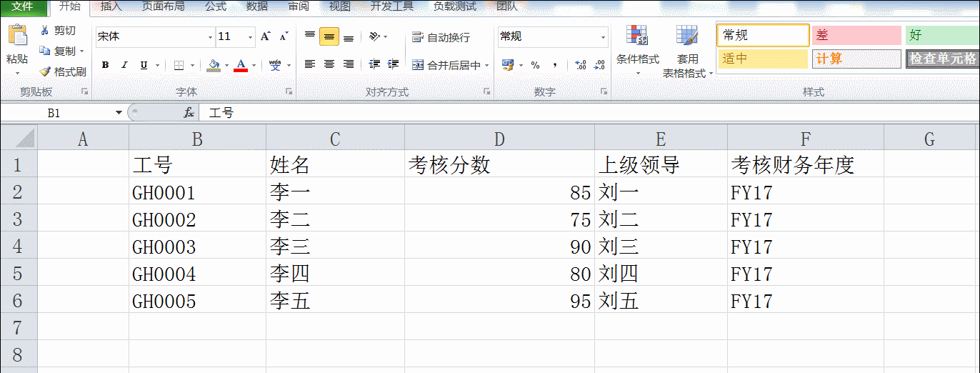
Task: Apply the fill color paint bucket
Action: (214, 65)
